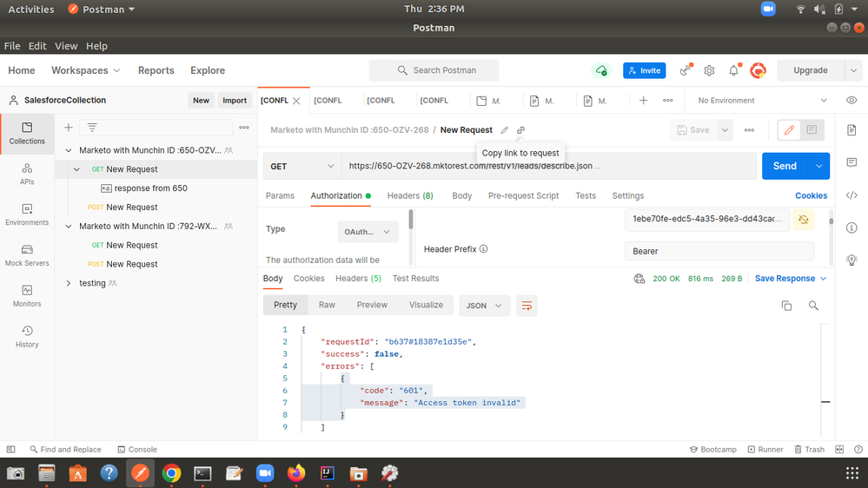This screenshot has height=488, width=868.
Task: Open the No Environment selector
Action: click(762, 100)
